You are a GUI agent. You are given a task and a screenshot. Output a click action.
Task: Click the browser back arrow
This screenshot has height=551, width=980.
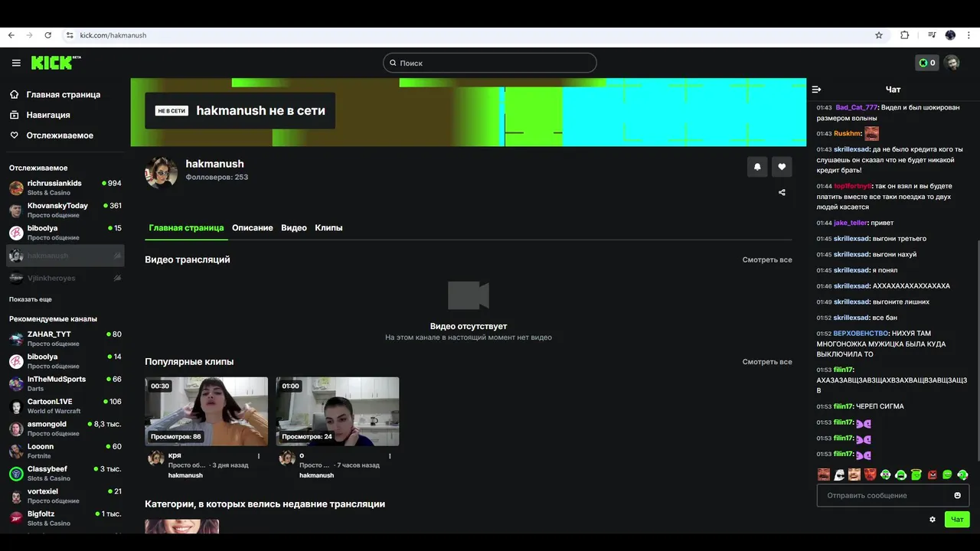click(11, 35)
